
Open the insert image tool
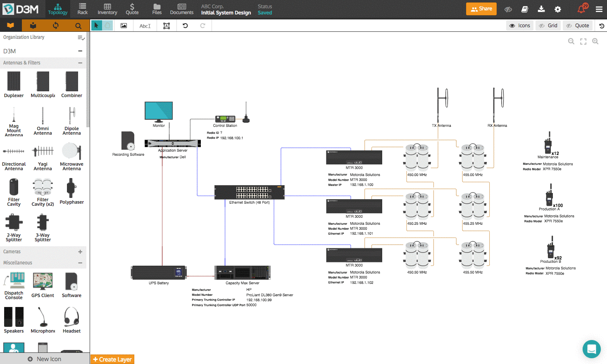click(x=123, y=26)
